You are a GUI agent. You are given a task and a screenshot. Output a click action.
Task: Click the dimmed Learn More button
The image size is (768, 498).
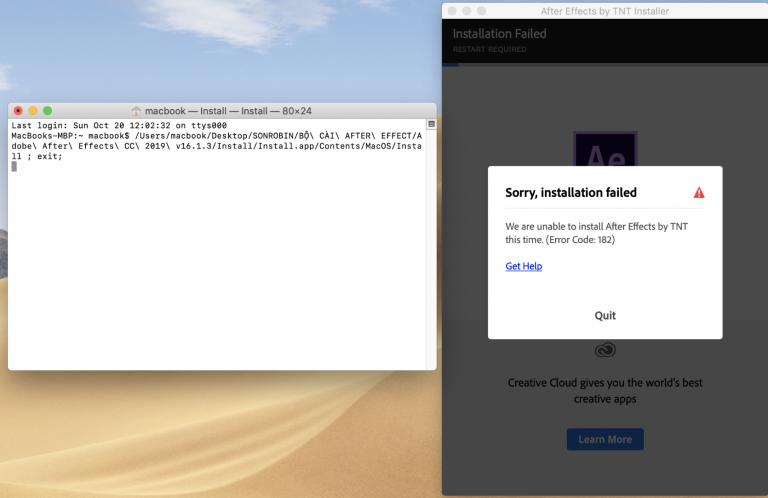click(605, 439)
